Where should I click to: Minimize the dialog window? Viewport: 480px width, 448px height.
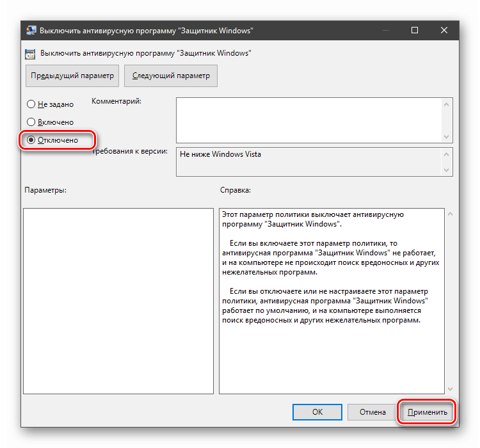click(386, 30)
